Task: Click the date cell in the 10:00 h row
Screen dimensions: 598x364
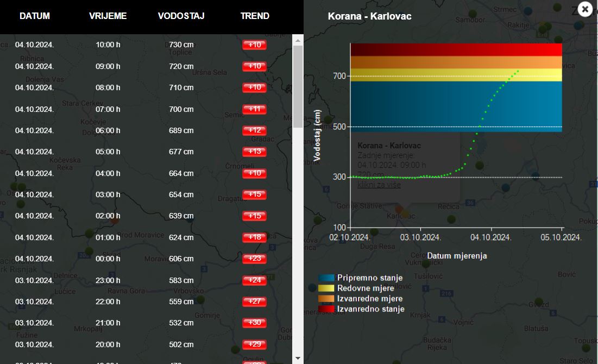Action: pos(34,45)
